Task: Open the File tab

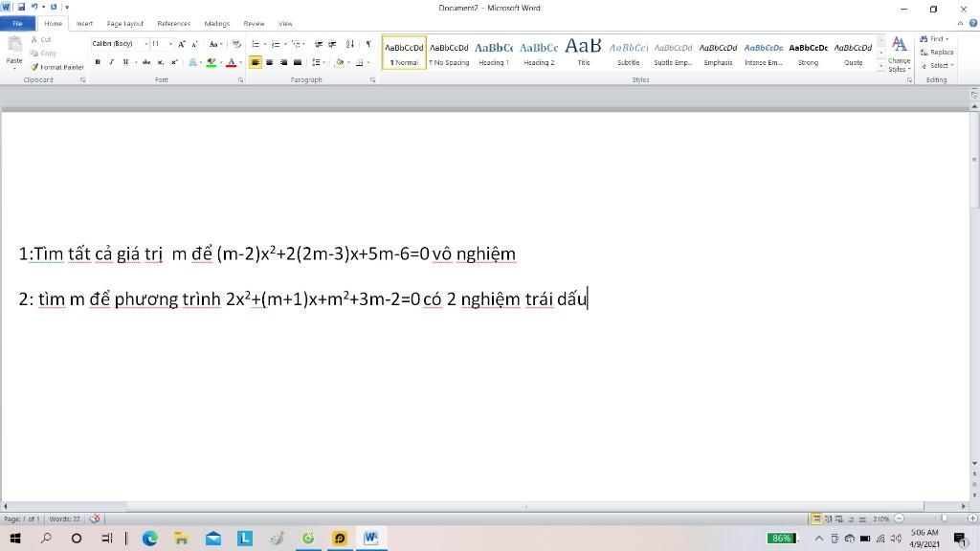Action: (17, 23)
